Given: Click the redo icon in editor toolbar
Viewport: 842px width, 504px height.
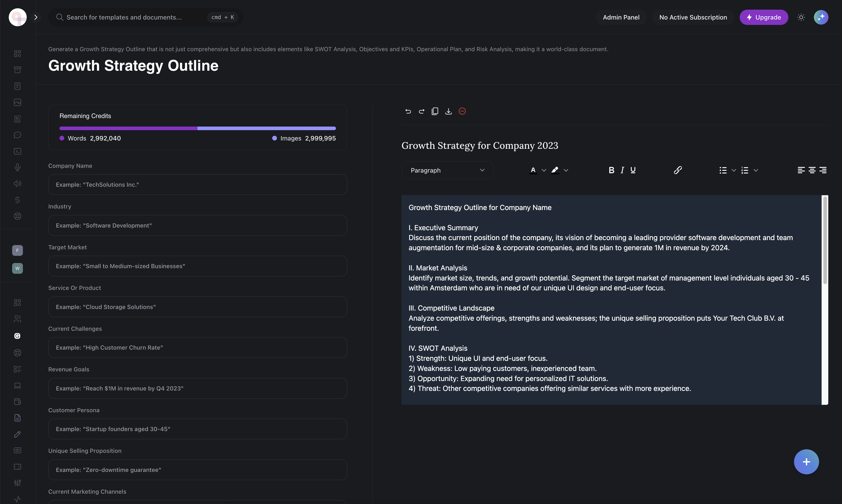Looking at the screenshot, I should [x=421, y=111].
